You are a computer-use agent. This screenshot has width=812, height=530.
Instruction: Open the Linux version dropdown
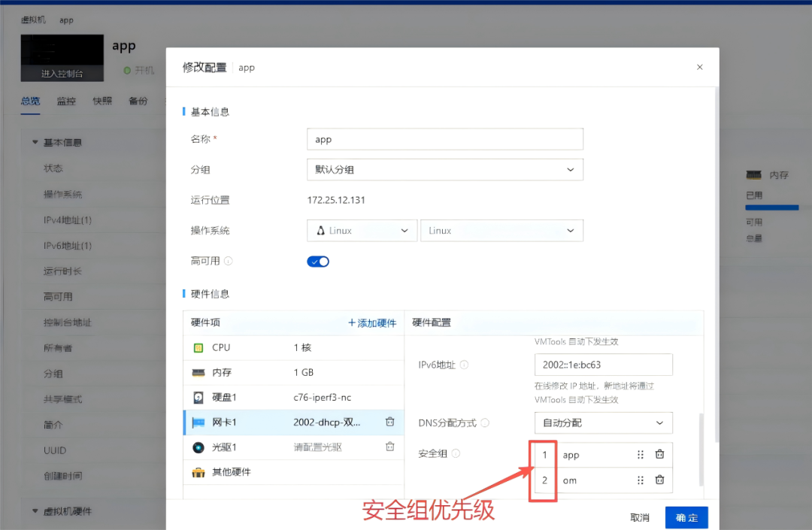pyautogui.click(x=501, y=230)
